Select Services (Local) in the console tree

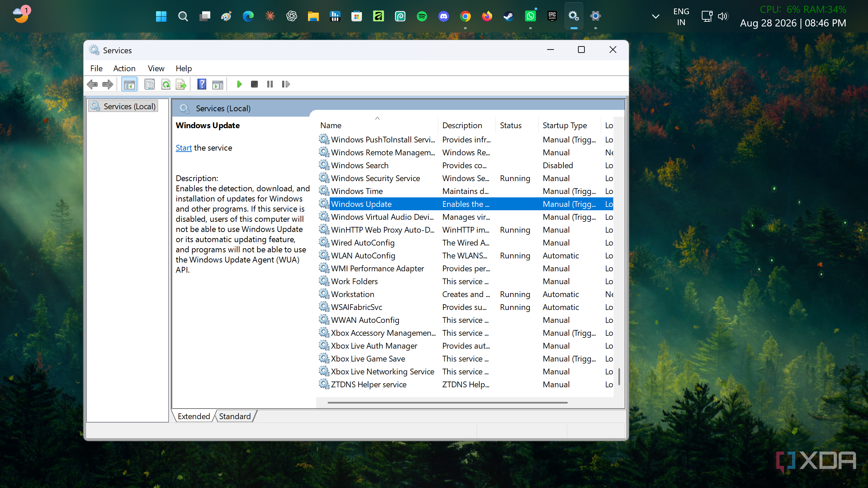[x=123, y=106]
